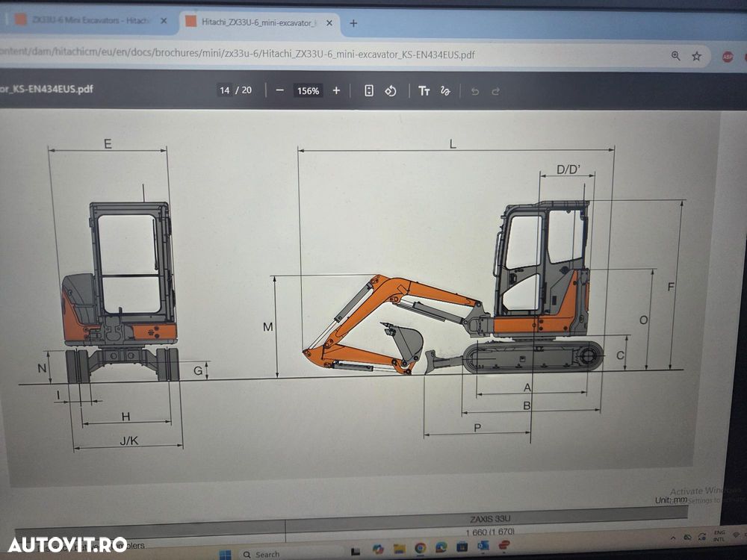This screenshot has width=747, height=560.
Task: Open the Windows Start menu
Action: click(225, 554)
